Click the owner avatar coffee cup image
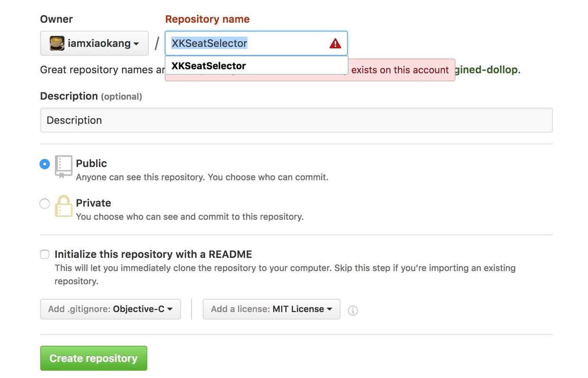The image size is (588, 378). (x=57, y=43)
